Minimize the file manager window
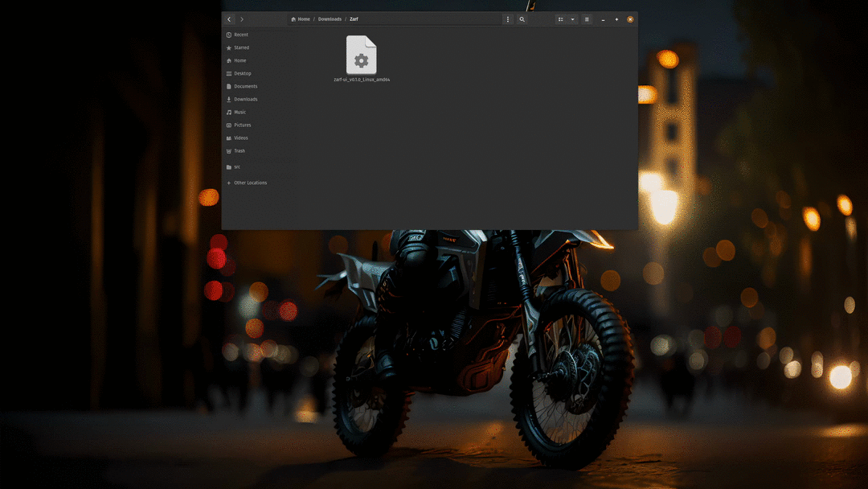The width and height of the screenshot is (868, 489). point(603,19)
